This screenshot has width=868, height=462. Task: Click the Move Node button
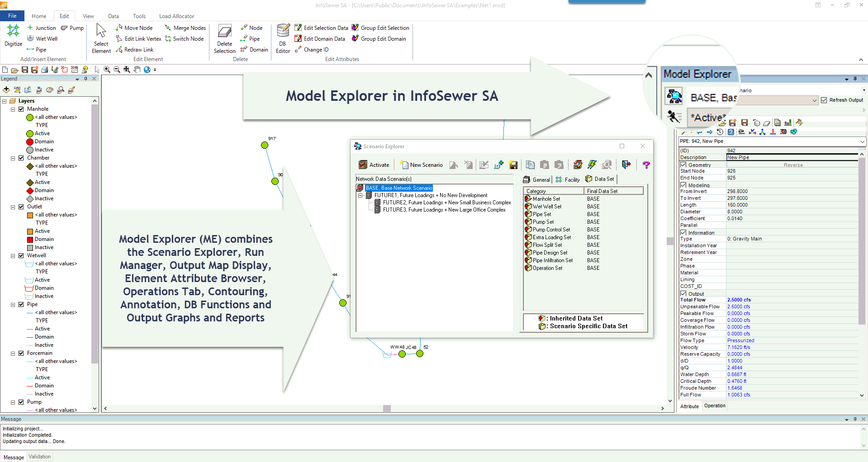pyautogui.click(x=134, y=28)
